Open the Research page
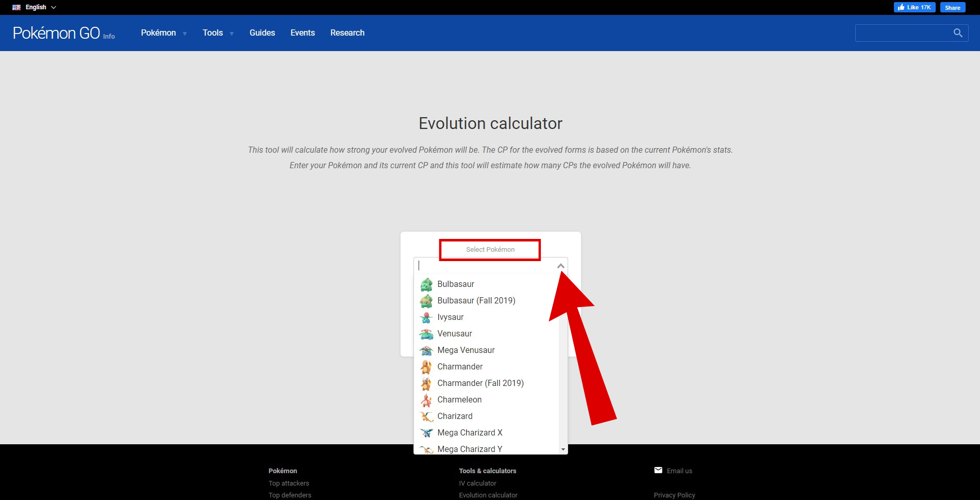 click(x=347, y=33)
